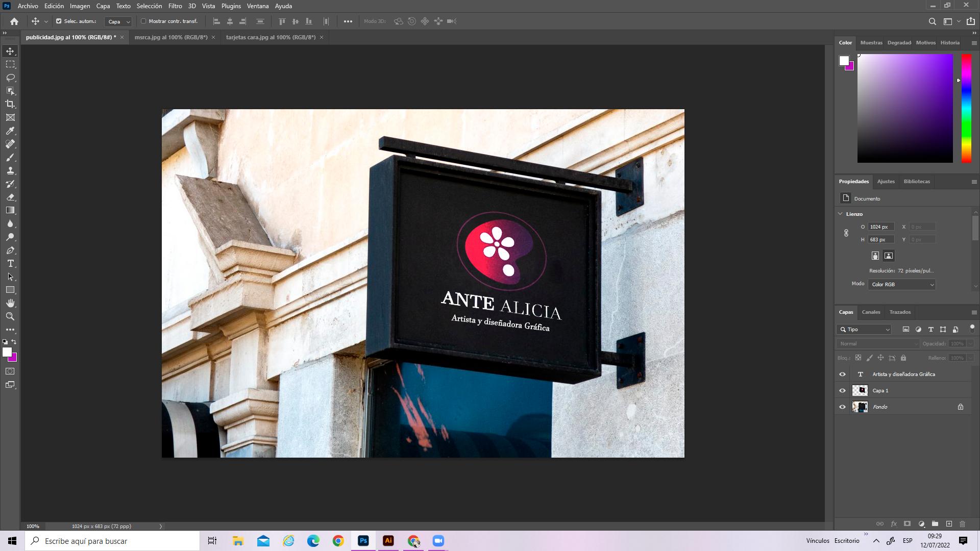Toggle the Selec. autom. checkbox
The width and height of the screenshot is (980, 551).
[59, 21]
